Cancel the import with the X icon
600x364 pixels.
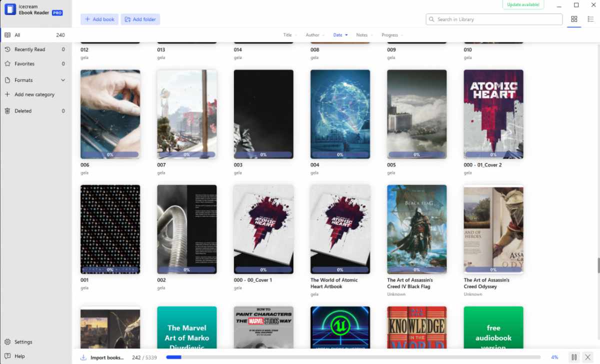587,357
